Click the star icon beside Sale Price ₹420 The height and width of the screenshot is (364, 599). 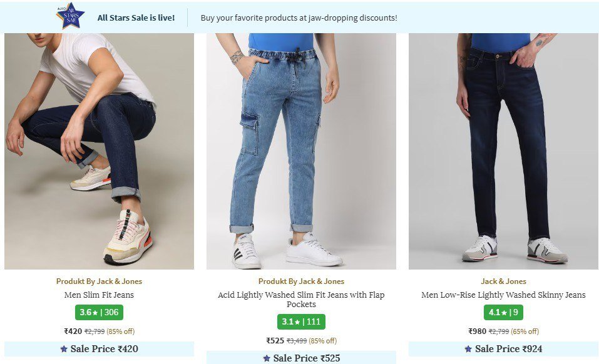click(64, 349)
